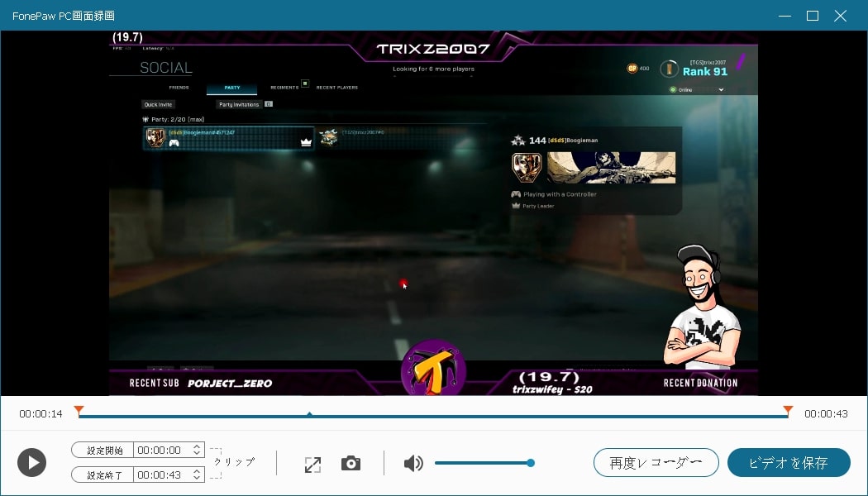Mute audio using the speaker icon
Viewport: 868px width, 496px height.
point(413,463)
